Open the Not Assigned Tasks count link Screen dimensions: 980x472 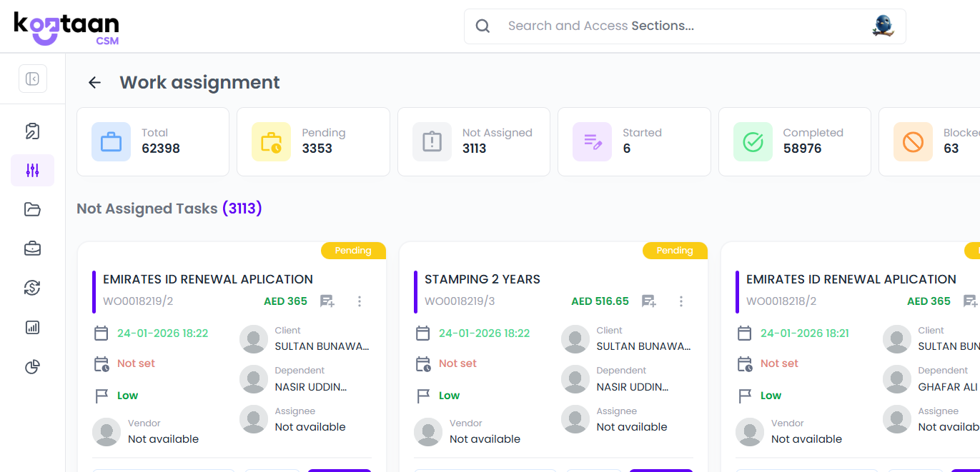tap(242, 209)
